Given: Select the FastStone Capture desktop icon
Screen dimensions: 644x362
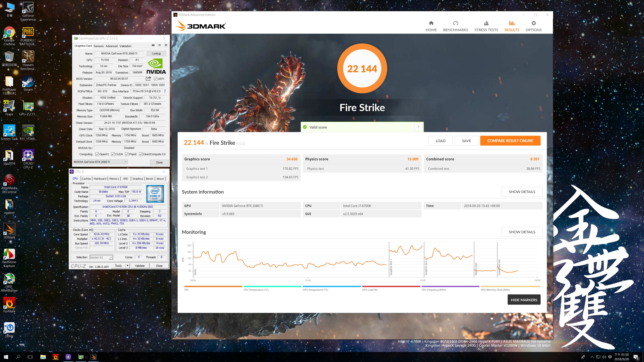Looking at the screenshot, I should click(x=9, y=258).
